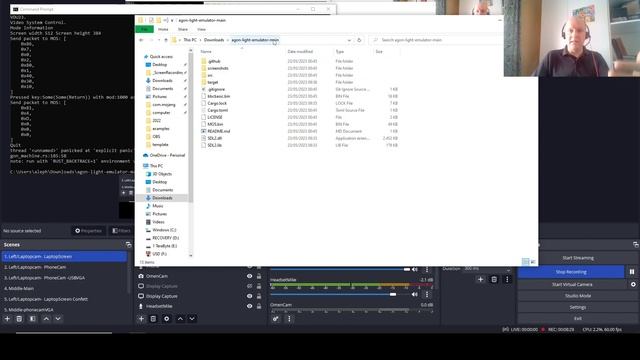This screenshot has height=360, width=640.
Task: Hide the active Display Capture source
Action: [249, 296]
